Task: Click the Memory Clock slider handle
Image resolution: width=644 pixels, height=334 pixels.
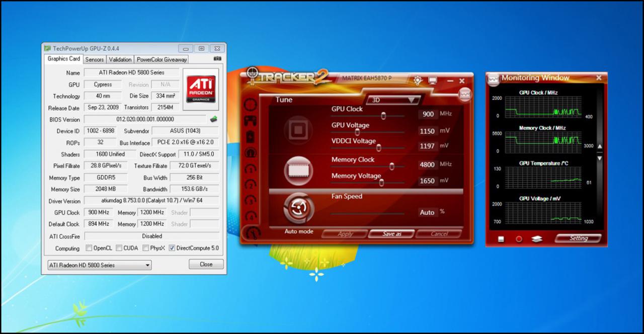Action: pos(391,166)
